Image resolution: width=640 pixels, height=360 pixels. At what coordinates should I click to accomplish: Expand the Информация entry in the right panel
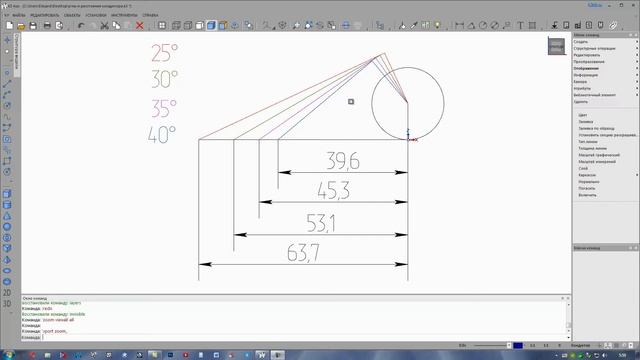click(x=605, y=75)
